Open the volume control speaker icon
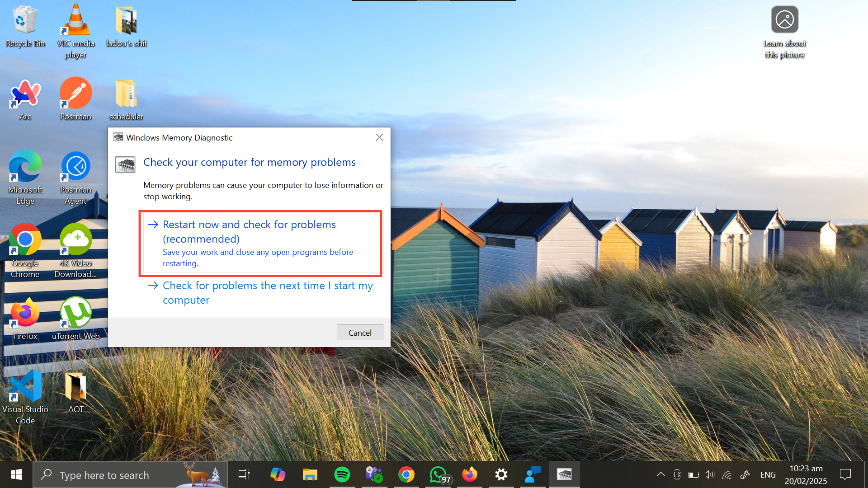Screen dimensions: 868x488 tap(709, 474)
